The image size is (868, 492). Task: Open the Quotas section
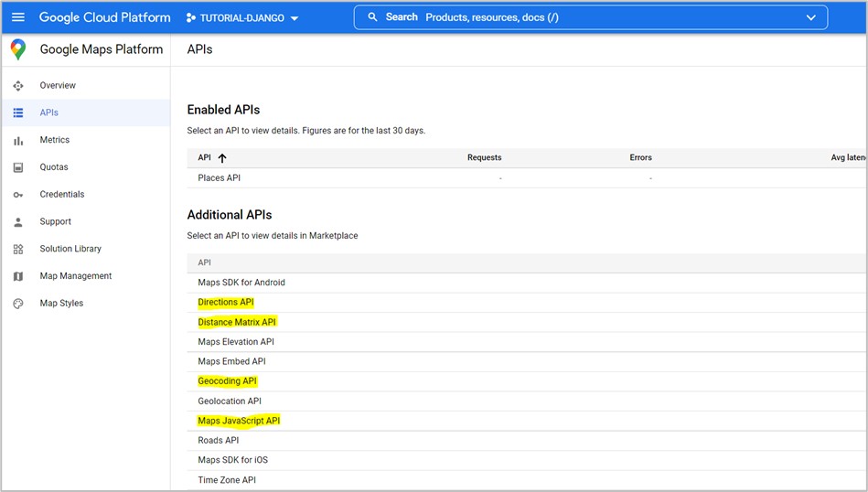pos(54,167)
